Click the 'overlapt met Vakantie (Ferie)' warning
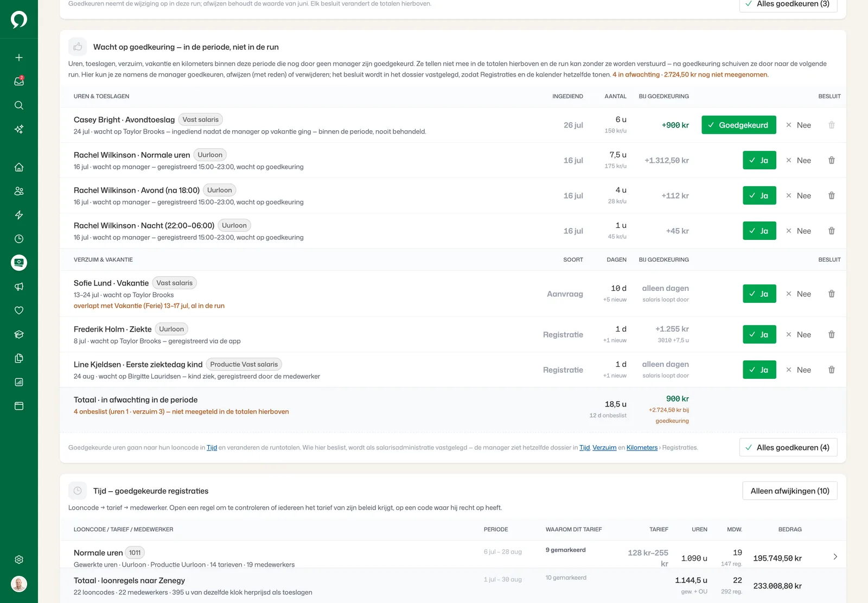This screenshot has width=868, height=603. point(149,306)
